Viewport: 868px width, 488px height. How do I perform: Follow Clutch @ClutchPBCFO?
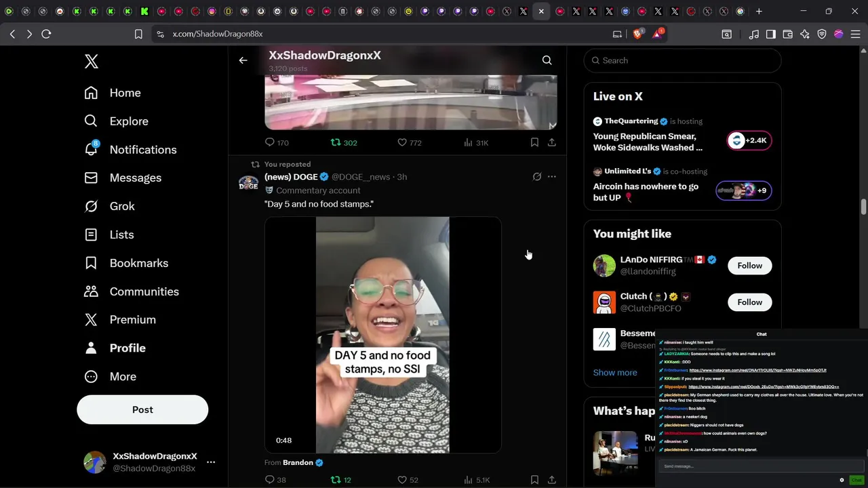click(749, 302)
